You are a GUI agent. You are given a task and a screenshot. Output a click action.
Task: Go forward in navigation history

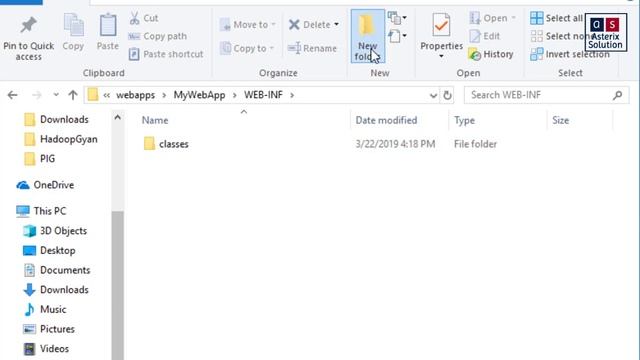tap(37, 95)
